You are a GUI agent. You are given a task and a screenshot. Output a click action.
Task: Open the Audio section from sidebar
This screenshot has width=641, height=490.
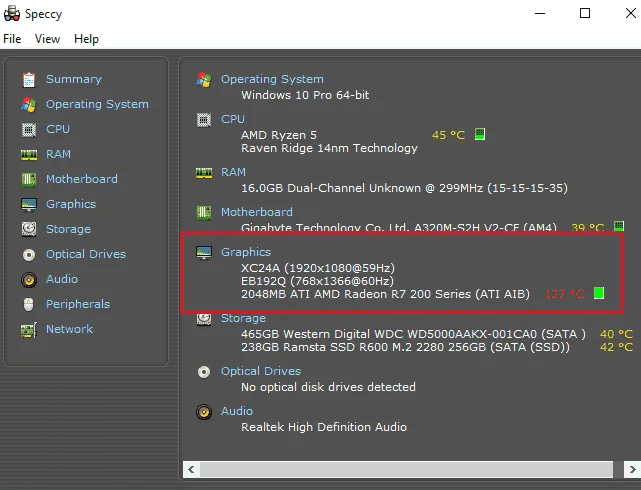coord(62,279)
